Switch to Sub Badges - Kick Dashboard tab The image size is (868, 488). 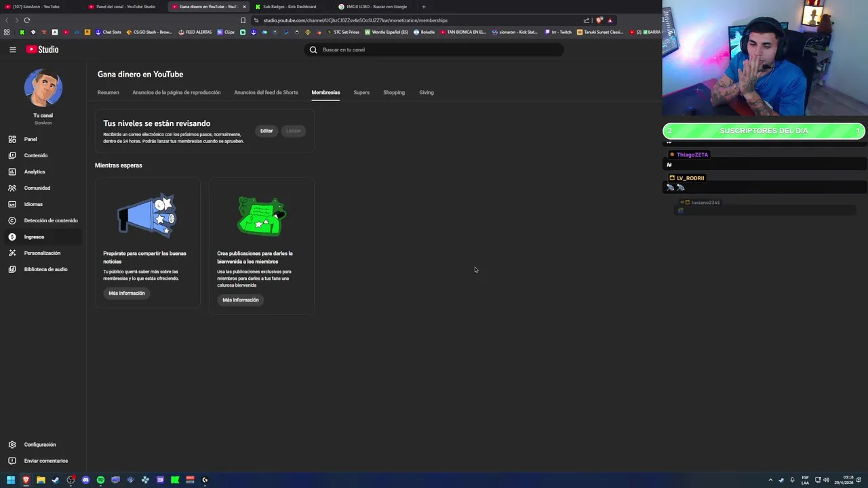pos(290,7)
